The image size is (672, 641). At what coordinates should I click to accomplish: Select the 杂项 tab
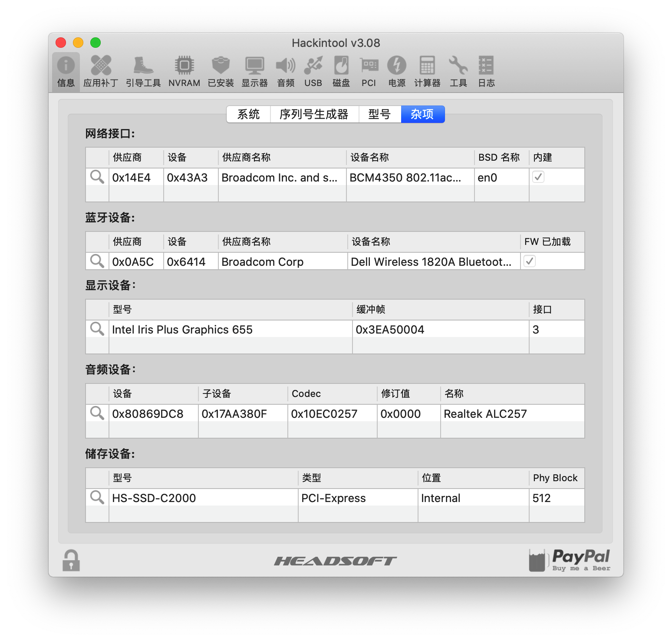click(x=422, y=114)
